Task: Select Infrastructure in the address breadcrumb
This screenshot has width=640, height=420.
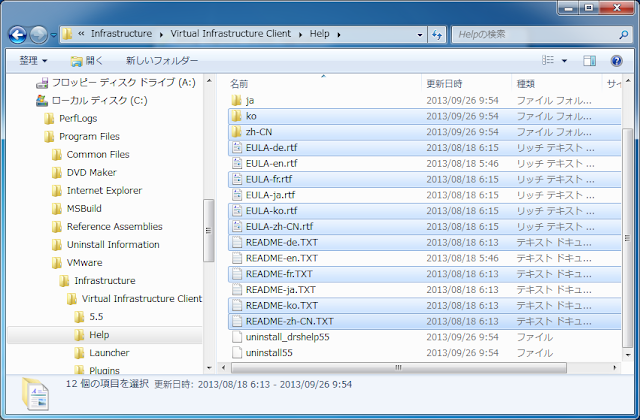Action: pos(121,34)
